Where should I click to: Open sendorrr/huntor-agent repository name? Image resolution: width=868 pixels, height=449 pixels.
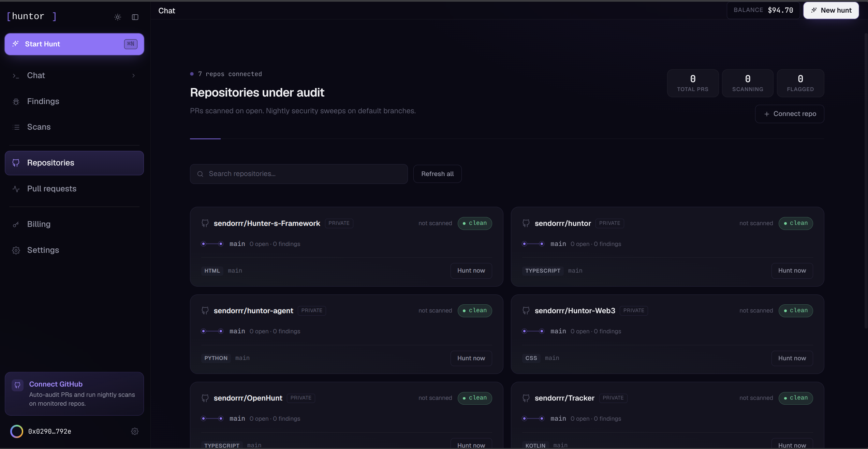[253, 311]
